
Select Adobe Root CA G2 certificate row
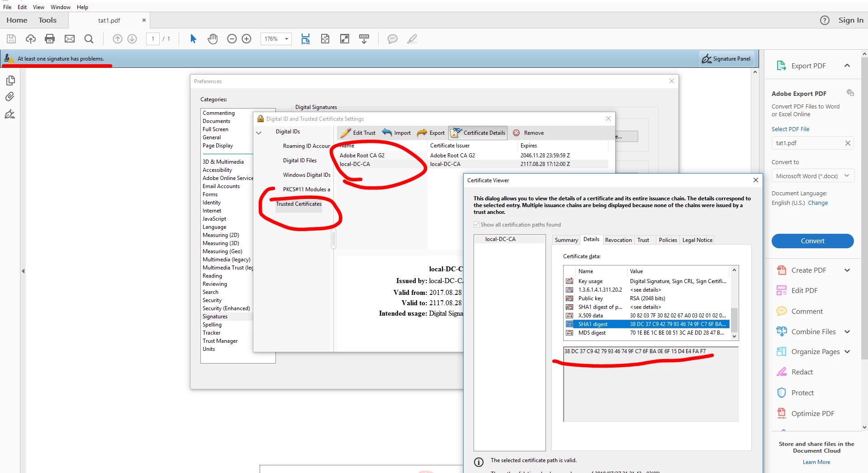[473, 156]
